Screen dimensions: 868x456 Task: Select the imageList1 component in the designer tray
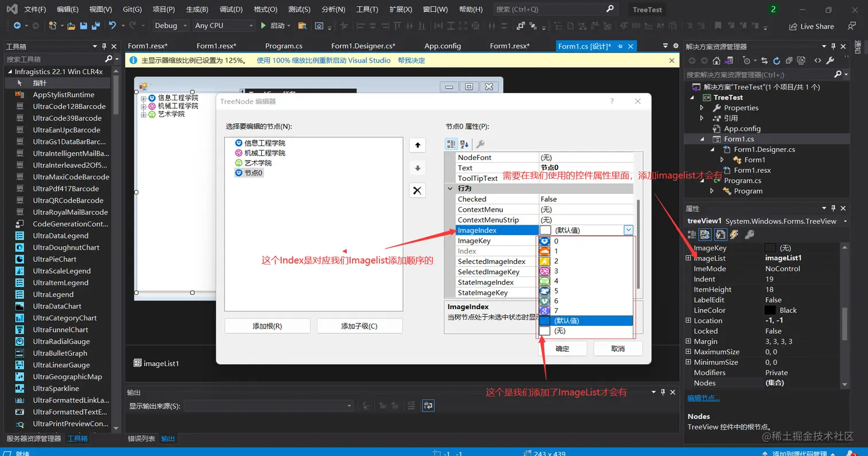tap(156, 363)
